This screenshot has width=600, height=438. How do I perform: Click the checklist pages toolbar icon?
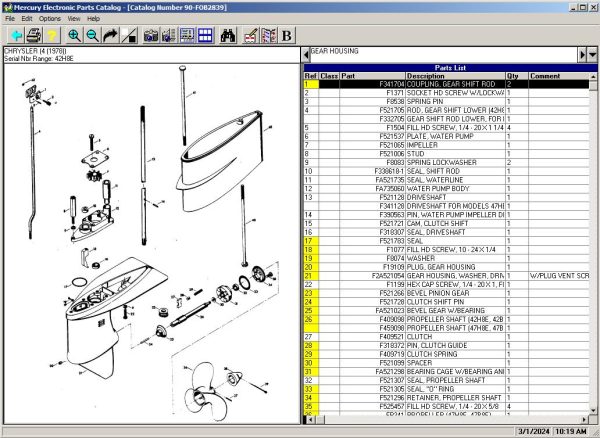tap(269, 36)
